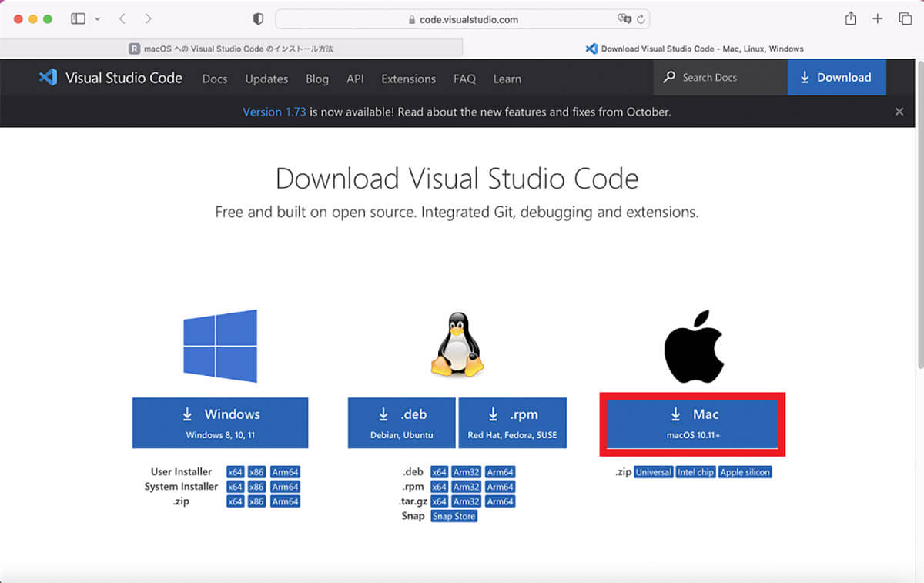Click the reload page control in address bar
The image size is (924, 583).
(x=641, y=18)
